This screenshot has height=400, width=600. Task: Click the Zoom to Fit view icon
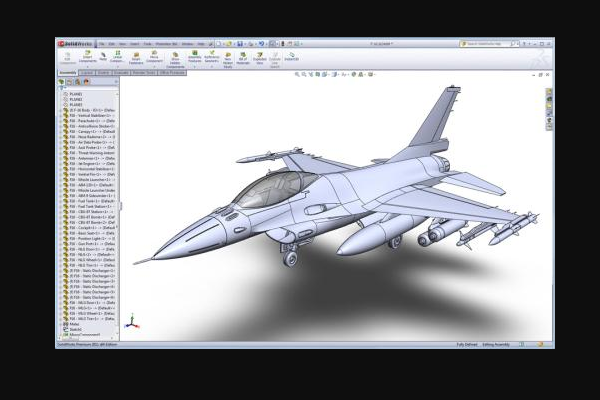[297, 75]
